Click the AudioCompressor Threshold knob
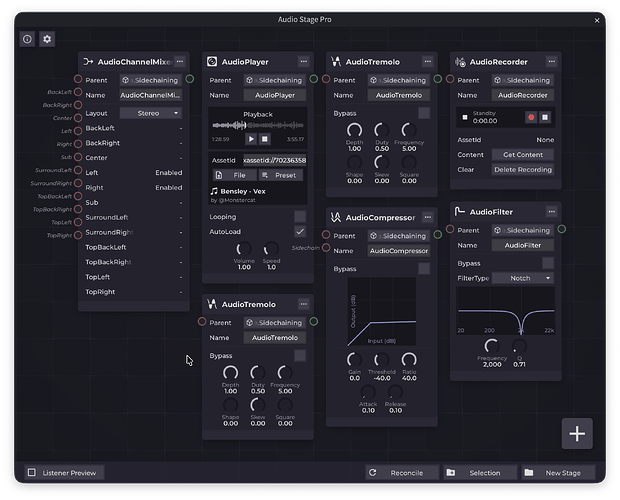The height and width of the screenshot is (500, 620). pyautogui.click(x=382, y=360)
